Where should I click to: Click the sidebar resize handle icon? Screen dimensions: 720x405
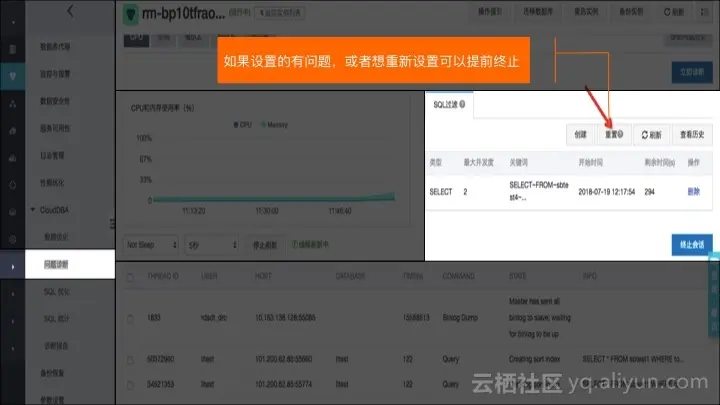pyautogui.click(x=112, y=224)
